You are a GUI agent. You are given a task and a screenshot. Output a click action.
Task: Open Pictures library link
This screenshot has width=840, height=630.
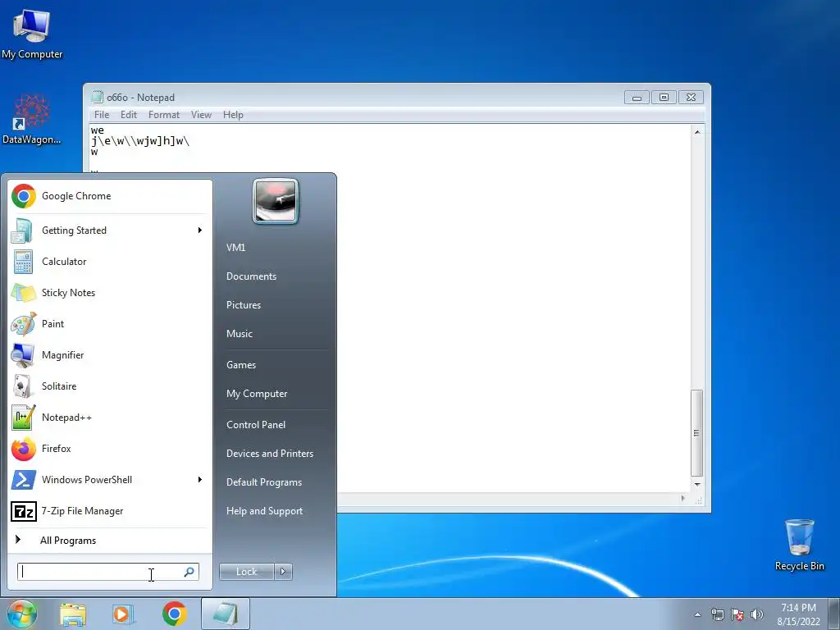pos(244,305)
